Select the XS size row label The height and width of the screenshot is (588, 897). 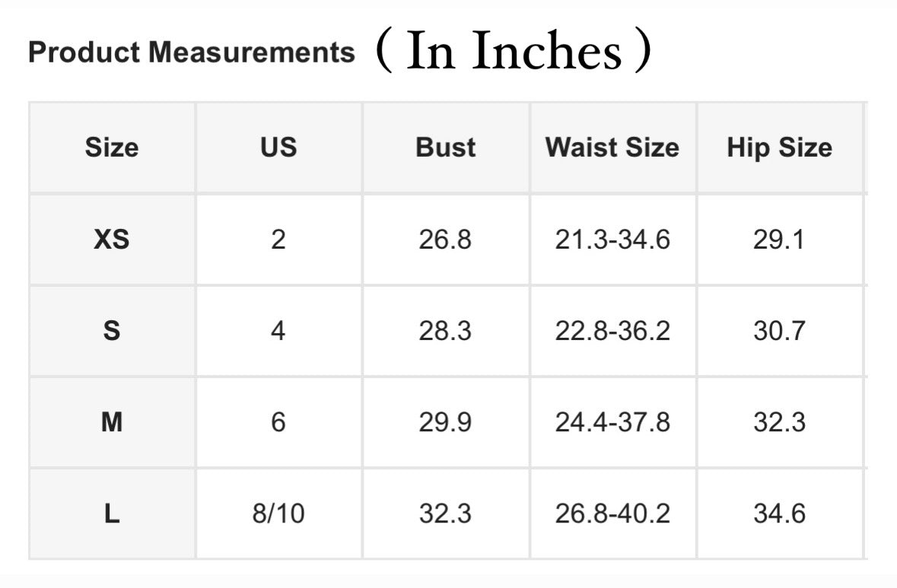(x=112, y=239)
